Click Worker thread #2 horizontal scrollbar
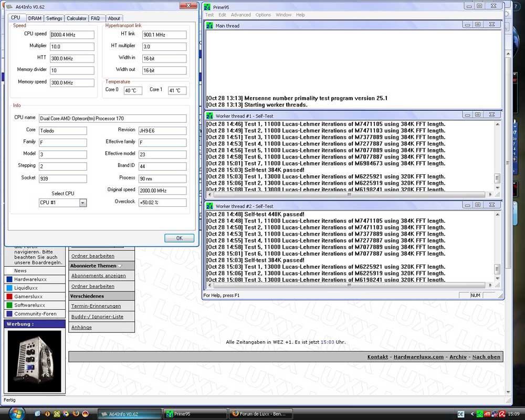The height and width of the screenshot is (420, 525). coord(349,286)
